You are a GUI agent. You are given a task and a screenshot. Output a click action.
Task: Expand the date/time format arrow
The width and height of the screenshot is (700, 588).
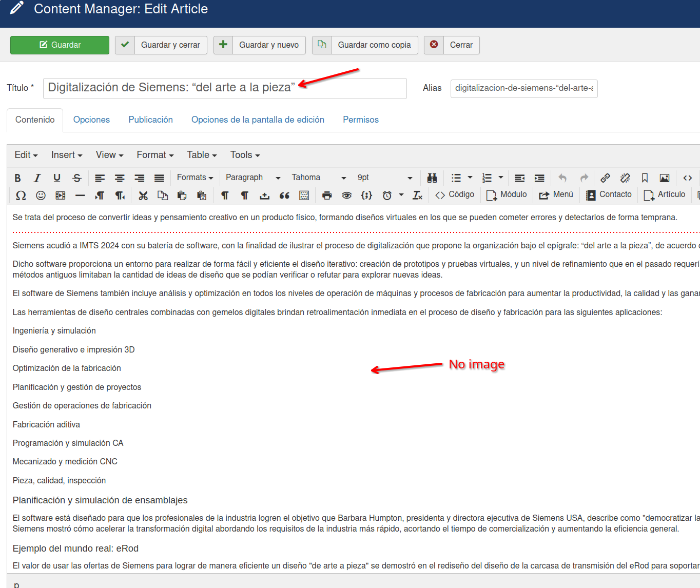click(x=401, y=195)
